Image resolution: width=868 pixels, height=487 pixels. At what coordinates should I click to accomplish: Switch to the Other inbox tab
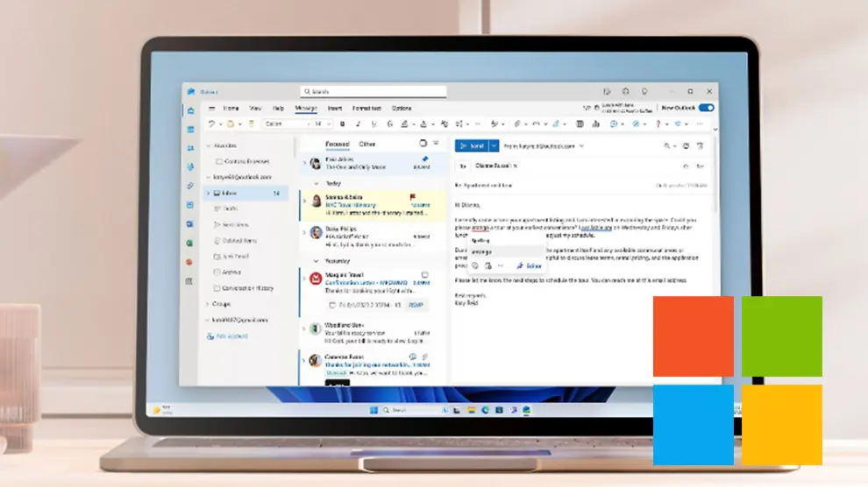point(367,145)
